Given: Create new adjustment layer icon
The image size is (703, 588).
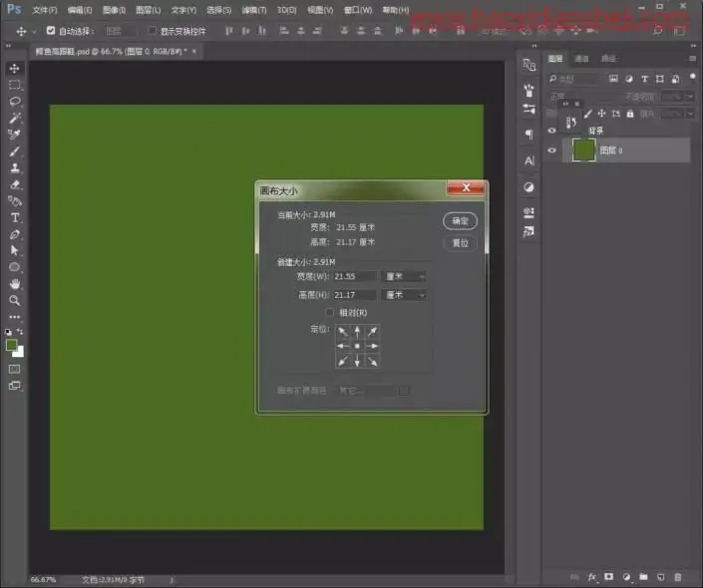Looking at the screenshot, I should click(626, 577).
